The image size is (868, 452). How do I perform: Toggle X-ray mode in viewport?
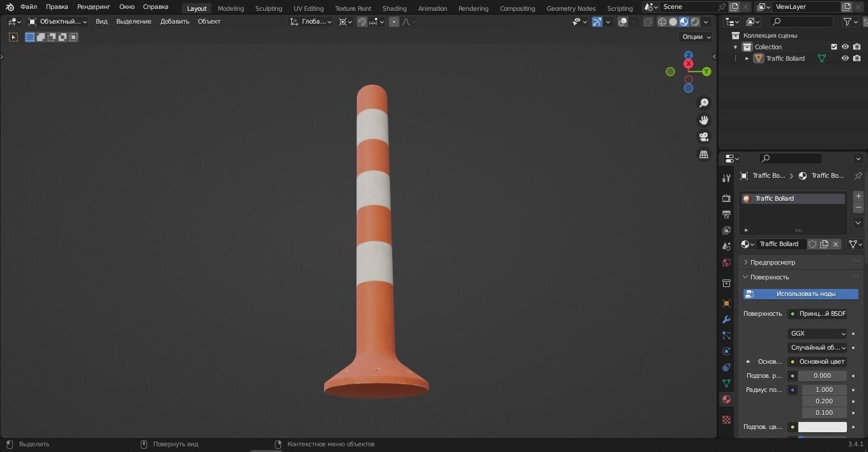(x=648, y=22)
